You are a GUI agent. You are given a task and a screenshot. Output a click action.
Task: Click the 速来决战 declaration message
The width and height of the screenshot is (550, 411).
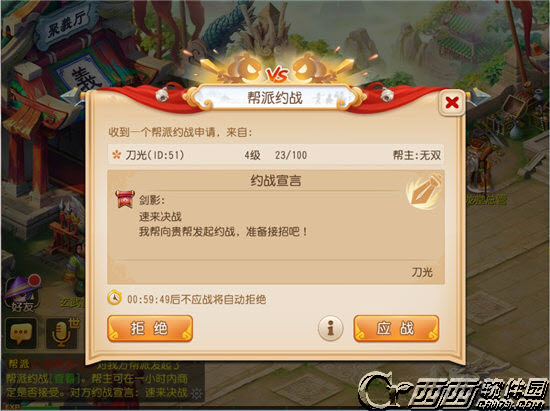click(160, 217)
